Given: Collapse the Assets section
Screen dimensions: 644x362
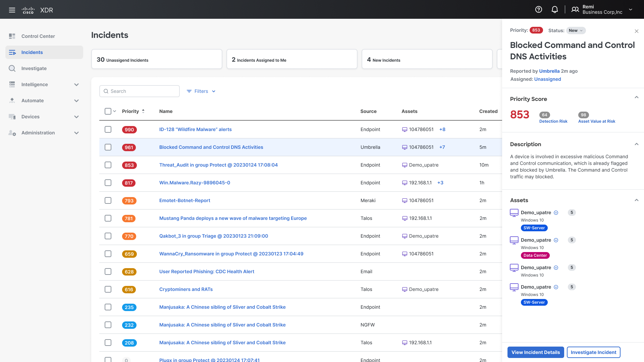Looking at the screenshot, I should (637, 200).
